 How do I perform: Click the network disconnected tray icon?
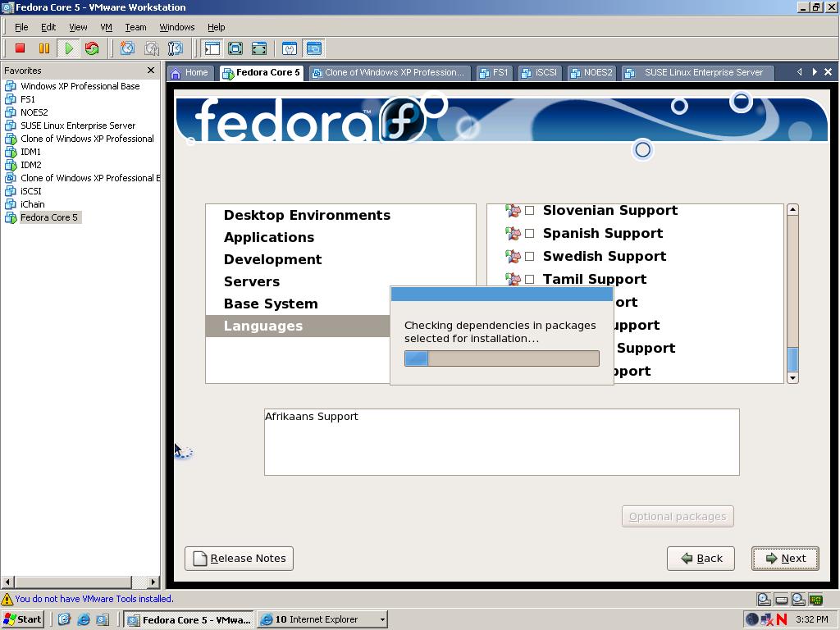(x=767, y=619)
